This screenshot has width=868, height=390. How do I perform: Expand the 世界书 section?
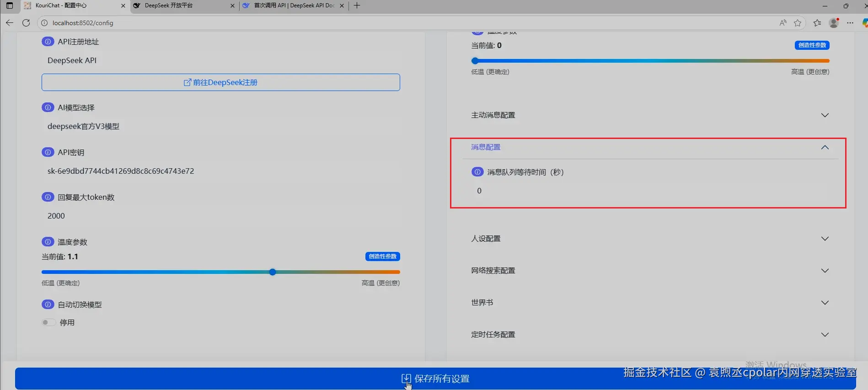650,303
